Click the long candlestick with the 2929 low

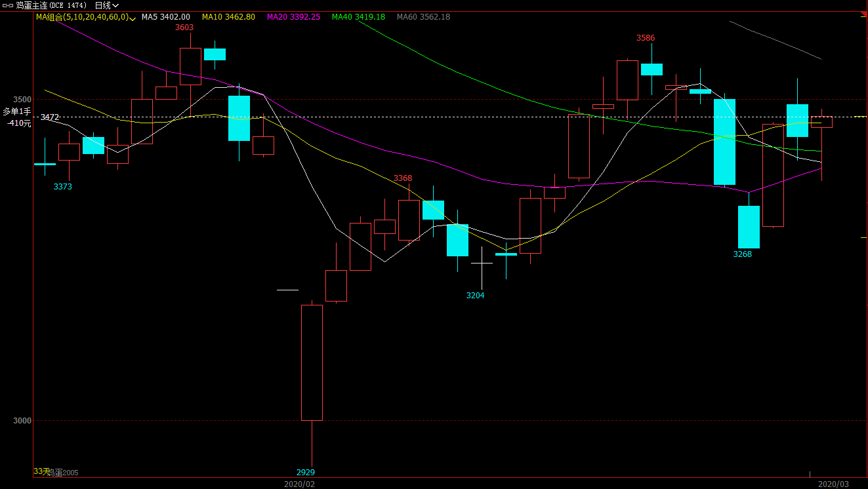(x=312, y=362)
